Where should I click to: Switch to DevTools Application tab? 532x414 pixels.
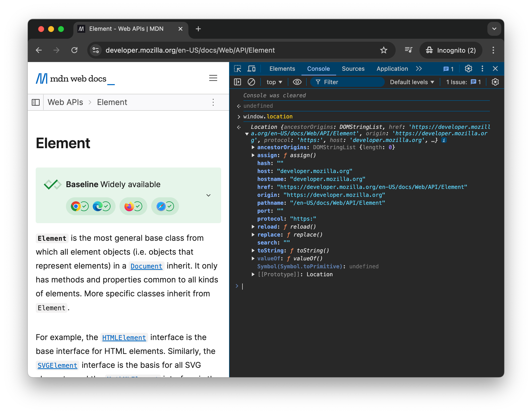coord(392,69)
